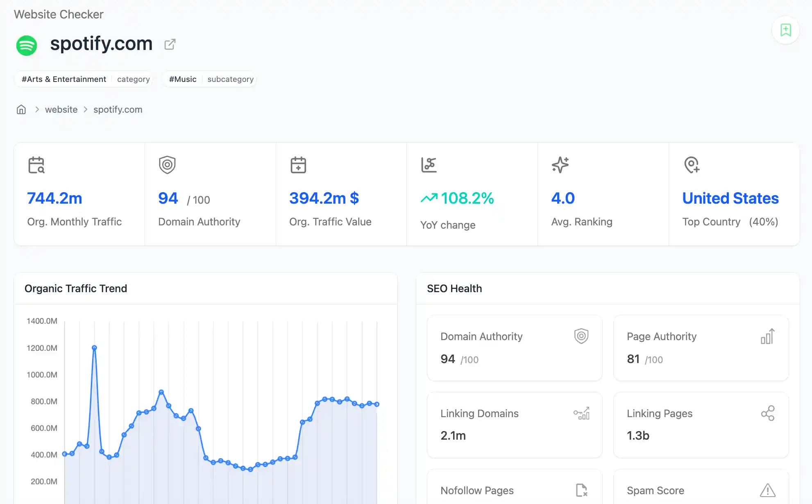Bookmark this website with bookmark icon

[785, 30]
